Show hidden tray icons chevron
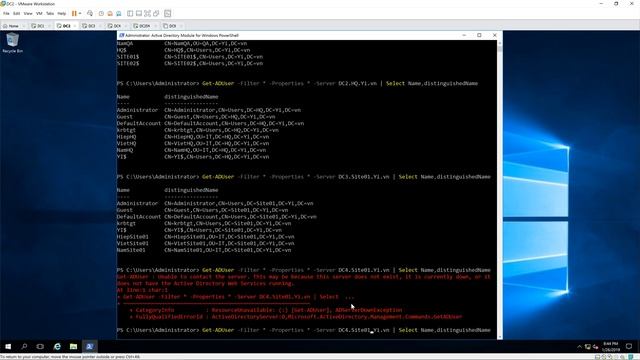640x360 pixels. pos(579,347)
